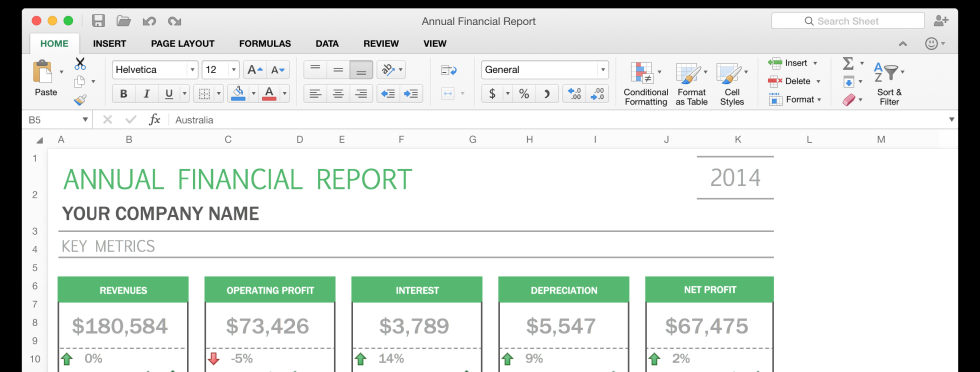Align text left
The height and width of the screenshot is (372, 980).
pos(315,94)
